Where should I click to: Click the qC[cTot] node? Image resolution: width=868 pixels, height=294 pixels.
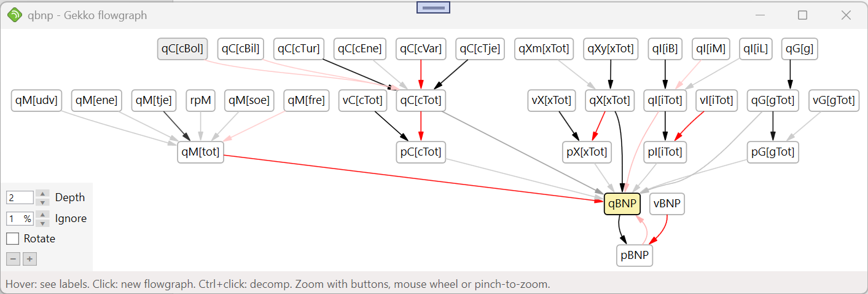(420, 100)
